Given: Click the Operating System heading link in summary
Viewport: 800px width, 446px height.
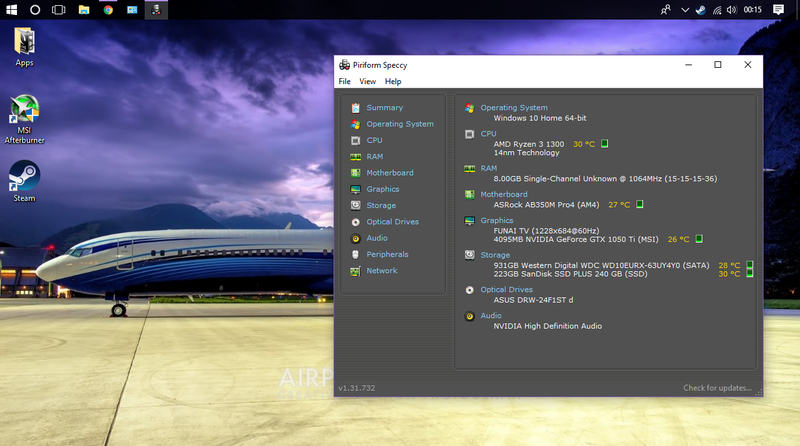Looking at the screenshot, I should click(514, 108).
